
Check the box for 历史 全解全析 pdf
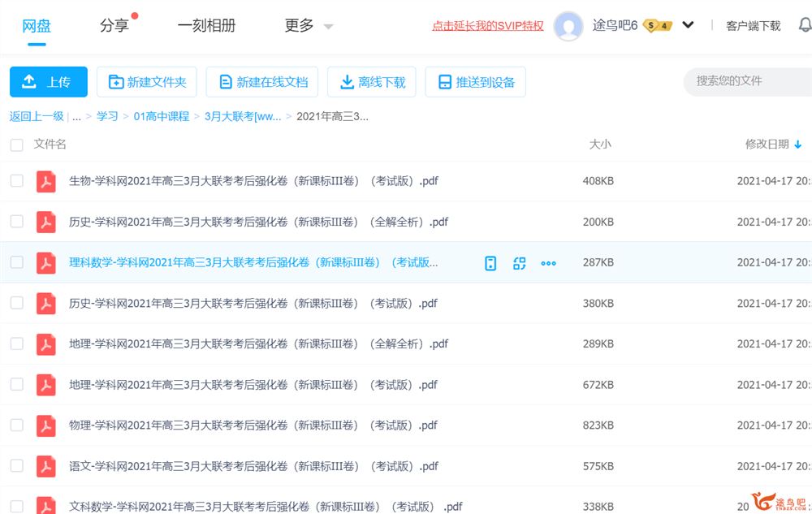coord(16,222)
